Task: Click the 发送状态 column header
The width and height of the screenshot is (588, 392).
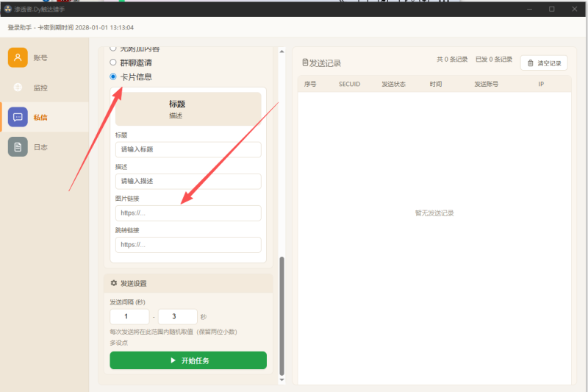Action: (393, 84)
